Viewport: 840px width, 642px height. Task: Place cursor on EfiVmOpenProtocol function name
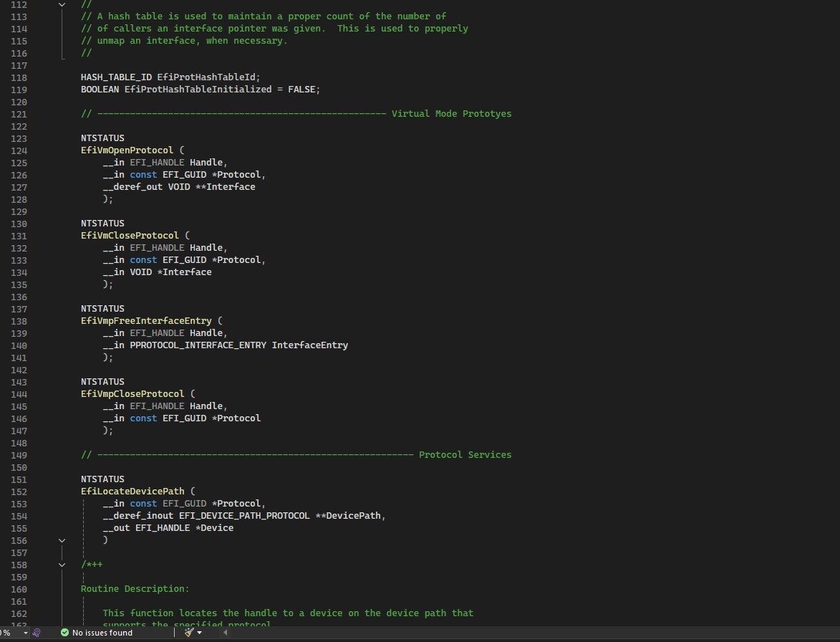127,150
